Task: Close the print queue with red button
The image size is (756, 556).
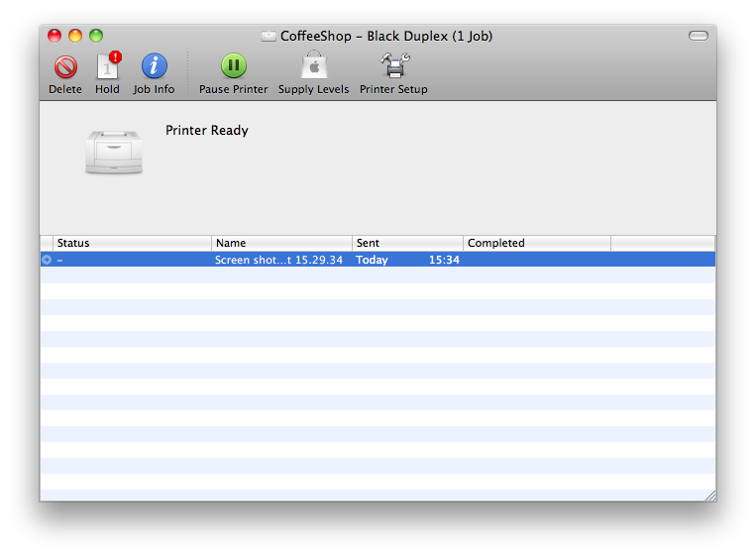Action: (x=54, y=36)
